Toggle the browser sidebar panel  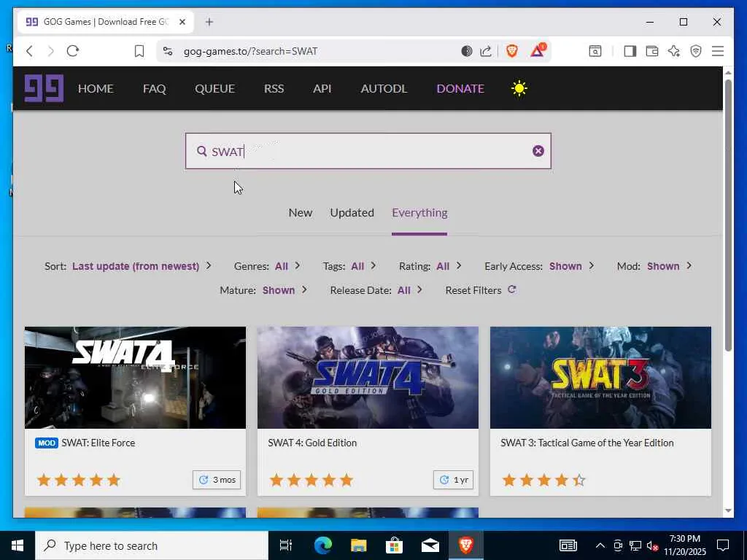coord(630,51)
